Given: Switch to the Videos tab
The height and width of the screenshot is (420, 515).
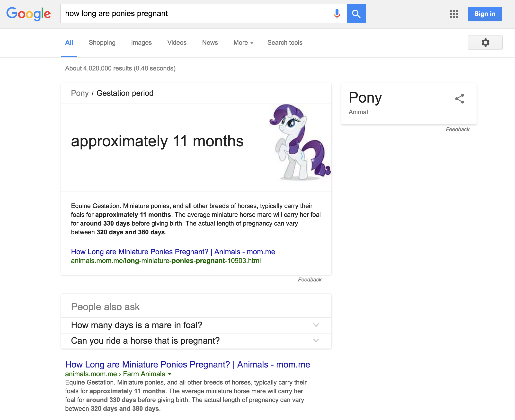Looking at the screenshot, I should tap(177, 43).
